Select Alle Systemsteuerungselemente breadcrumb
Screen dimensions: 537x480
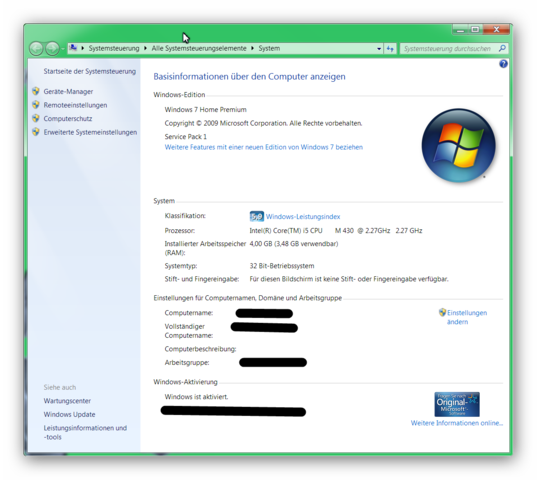(199, 48)
